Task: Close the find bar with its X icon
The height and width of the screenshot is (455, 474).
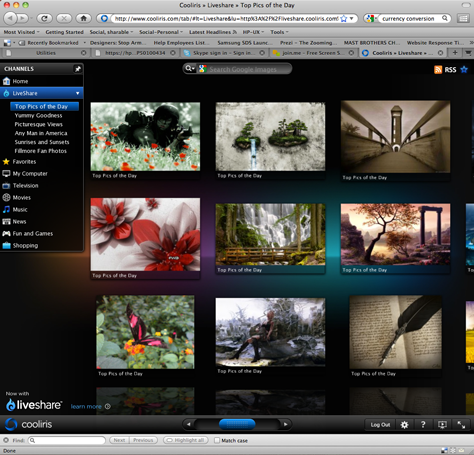Action: [6, 440]
